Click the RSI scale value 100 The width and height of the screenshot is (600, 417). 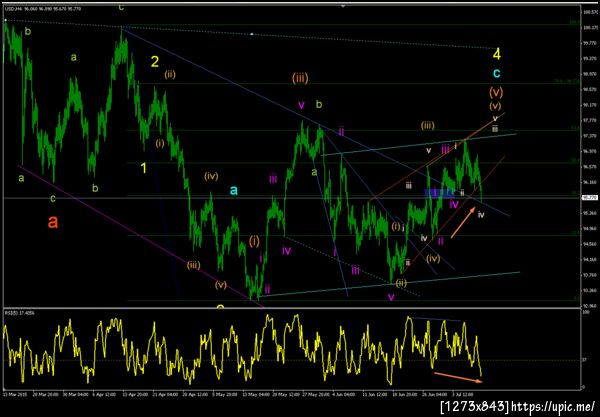pos(585,313)
